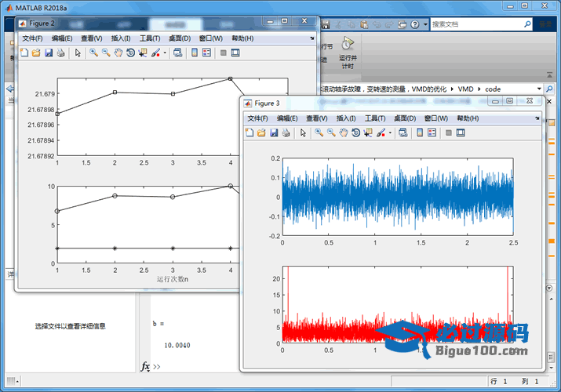Insert Legend icon in Figure 3 toolbar

(432, 133)
